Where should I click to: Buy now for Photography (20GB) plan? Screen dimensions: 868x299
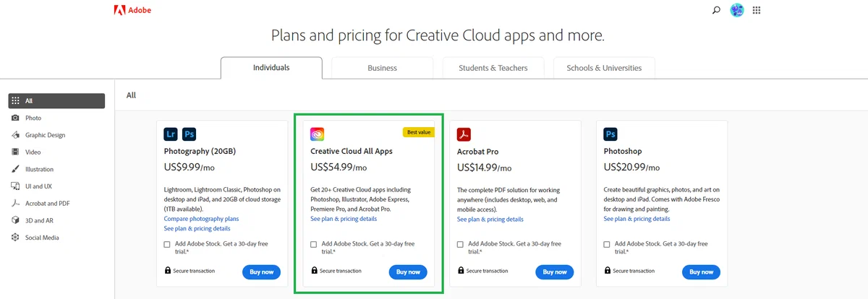(261, 272)
